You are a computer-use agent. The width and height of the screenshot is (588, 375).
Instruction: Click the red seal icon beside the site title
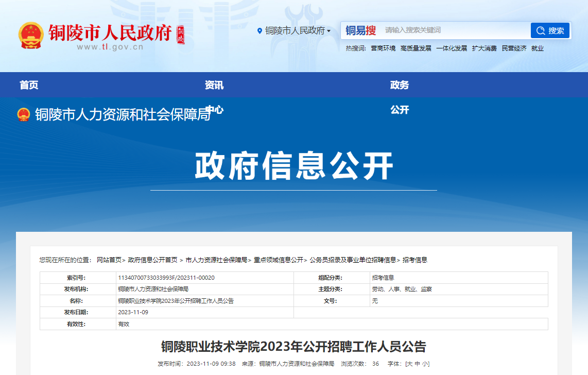pyautogui.click(x=180, y=36)
